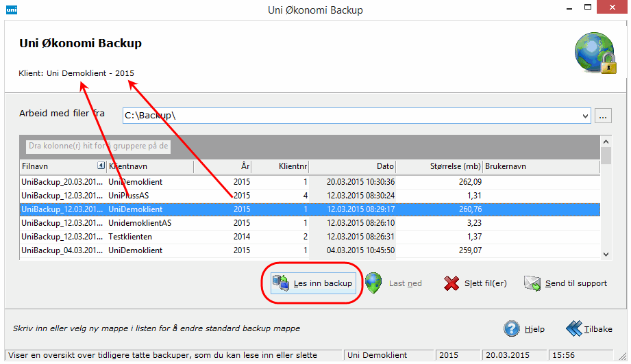The width and height of the screenshot is (631, 364).
Task: Expand the backup folder path dropdown
Action: pyautogui.click(x=584, y=116)
